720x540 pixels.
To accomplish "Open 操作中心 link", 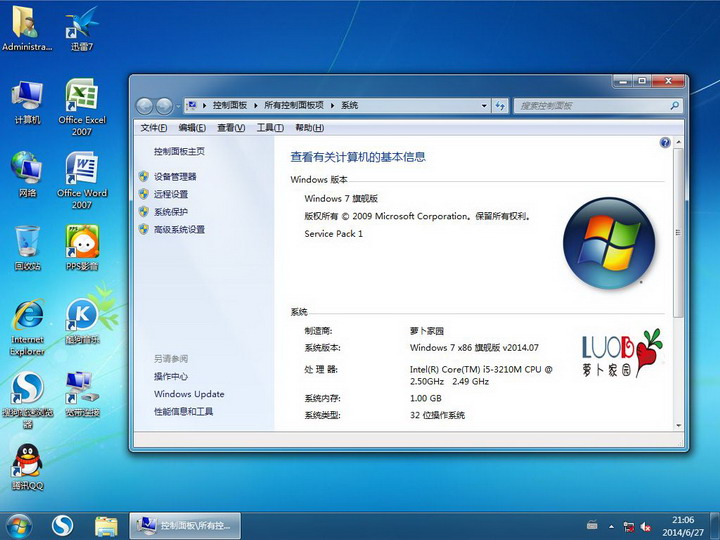I will 171,377.
